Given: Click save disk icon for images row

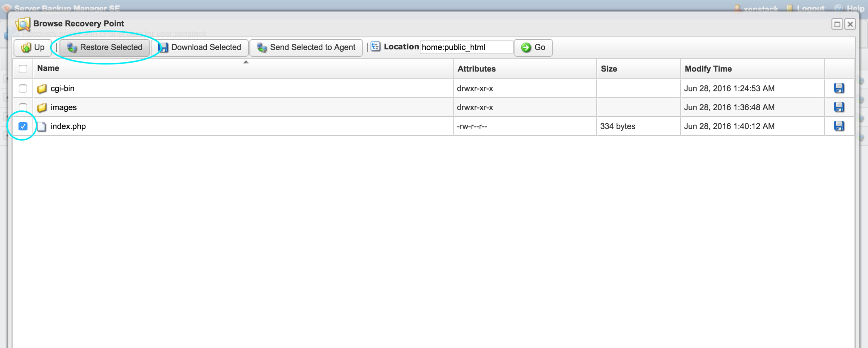Looking at the screenshot, I should pos(839,107).
